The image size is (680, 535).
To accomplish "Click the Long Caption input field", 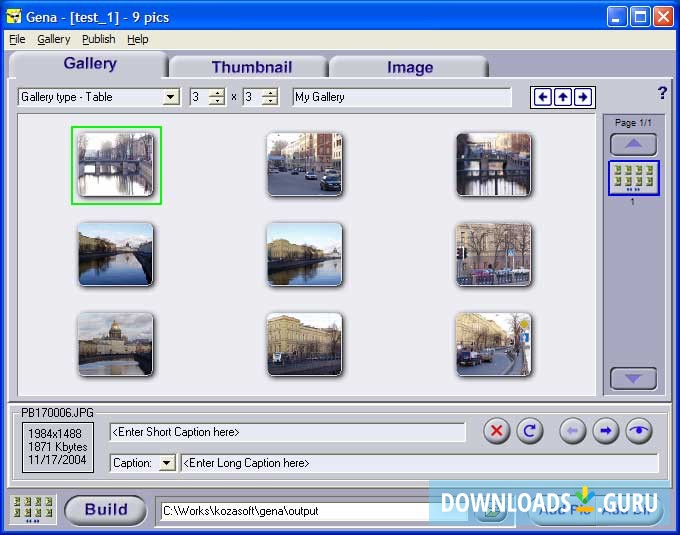I will tap(419, 463).
